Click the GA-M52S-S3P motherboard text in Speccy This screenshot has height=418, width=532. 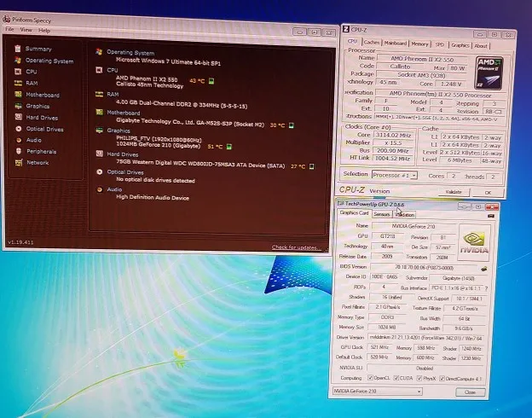[190, 123]
